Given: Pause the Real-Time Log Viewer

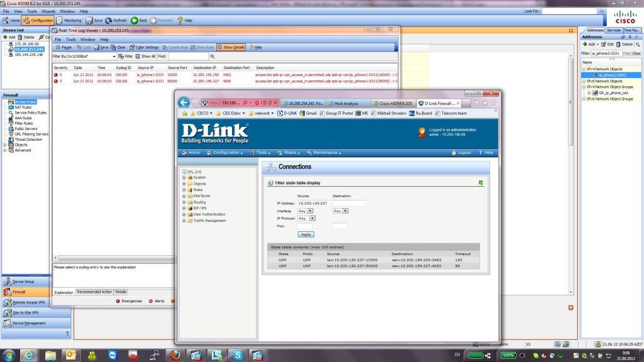Looking at the screenshot, I should (x=64, y=47).
